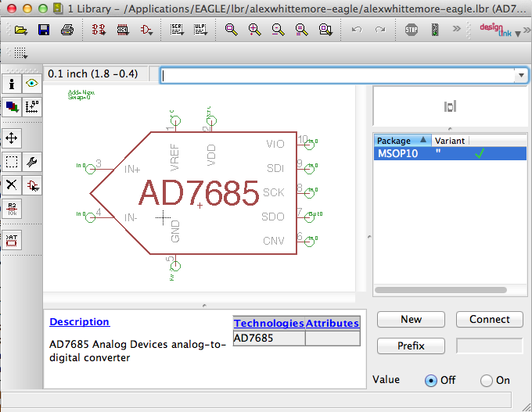
Task: Select zoom area with magnifier icon
Action: pos(325,30)
